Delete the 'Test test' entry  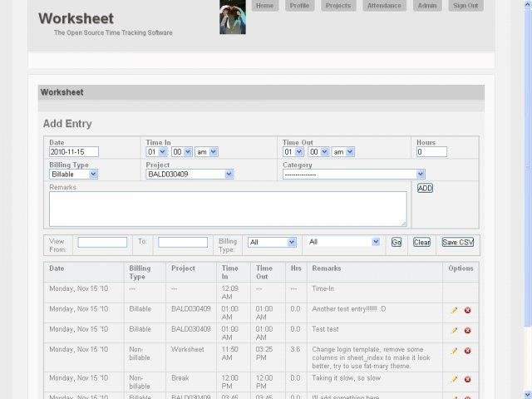tap(467, 331)
